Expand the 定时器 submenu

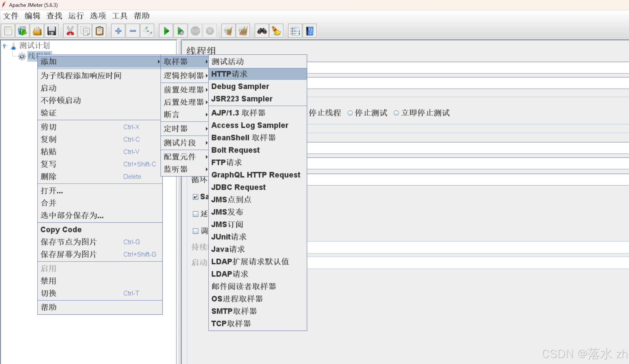tap(185, 129)
